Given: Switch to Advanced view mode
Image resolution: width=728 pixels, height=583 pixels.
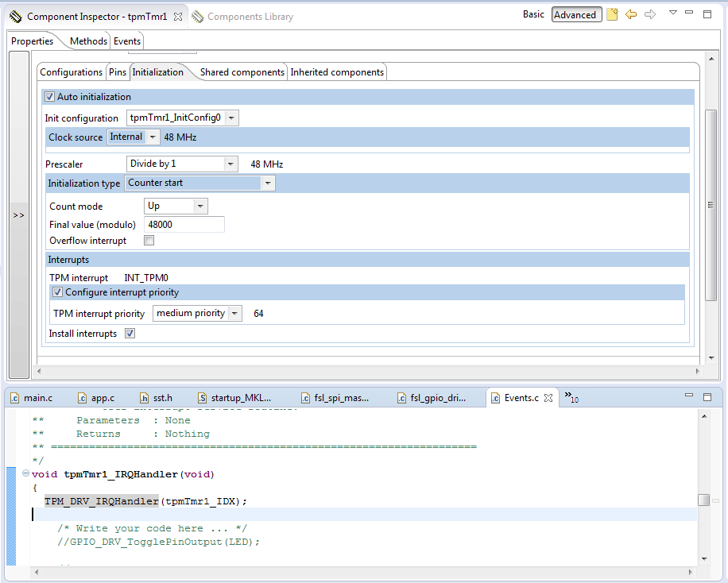Looking at the screenshot, I should click(576, 15).
